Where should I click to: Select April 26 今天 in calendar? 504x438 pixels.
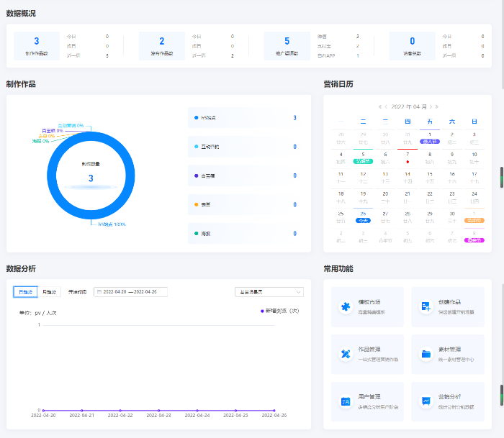click(x=363, y=217)
